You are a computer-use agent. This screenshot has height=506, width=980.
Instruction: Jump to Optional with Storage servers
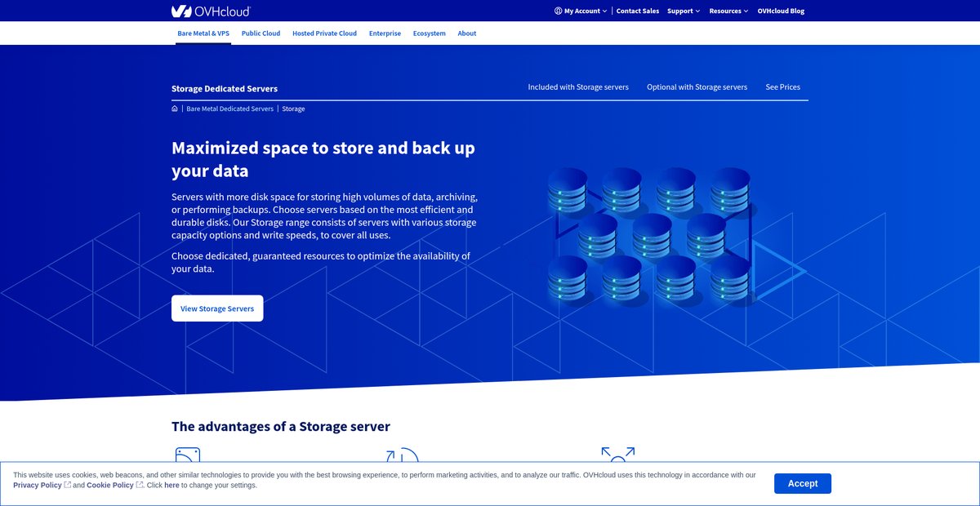(697, 87)
